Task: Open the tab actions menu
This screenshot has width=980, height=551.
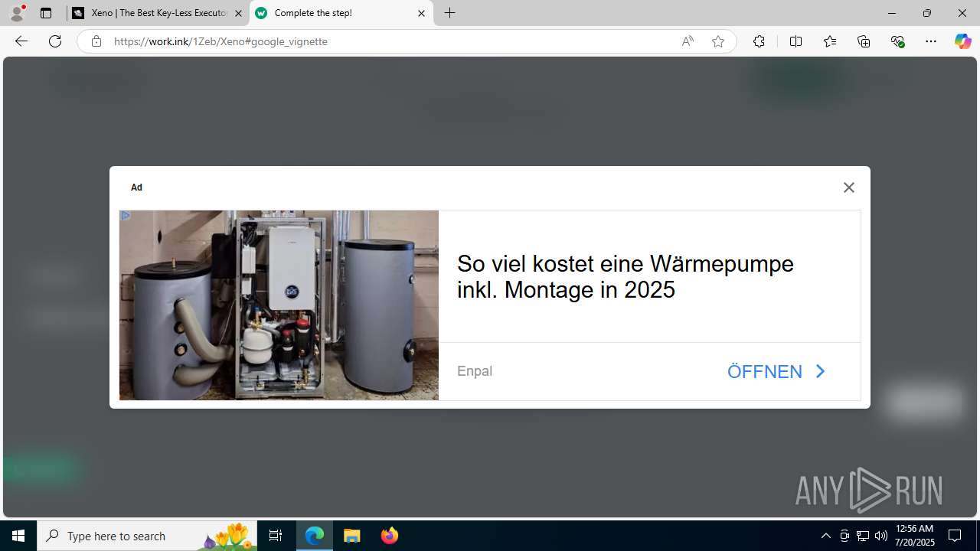Action: [46, 13]
